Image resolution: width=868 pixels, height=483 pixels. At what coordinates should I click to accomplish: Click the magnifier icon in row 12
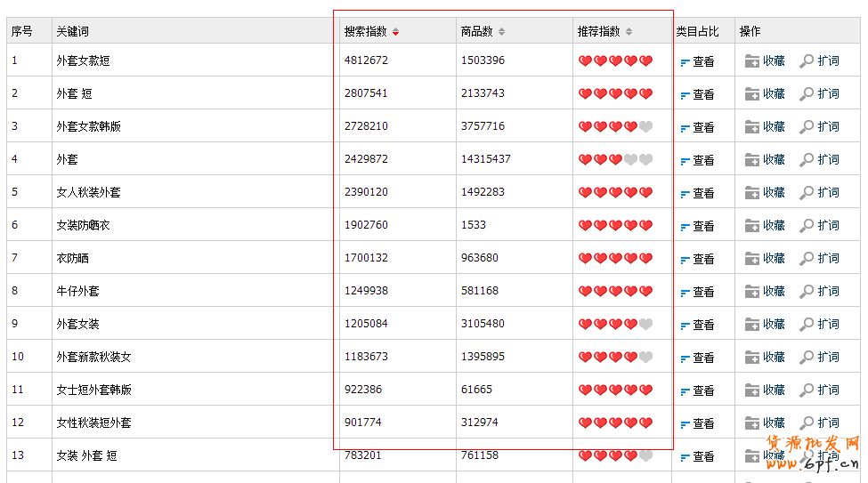(807, 423)
